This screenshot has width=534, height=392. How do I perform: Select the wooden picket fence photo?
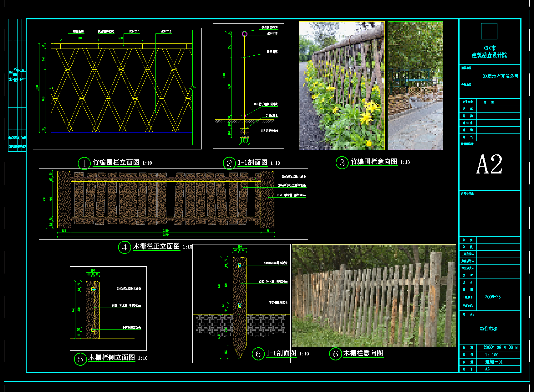pos(374,296)
